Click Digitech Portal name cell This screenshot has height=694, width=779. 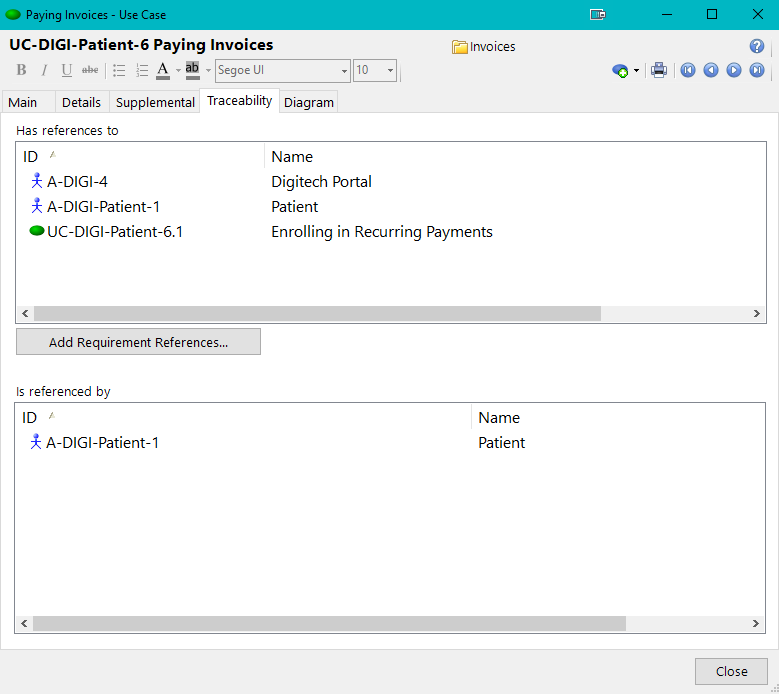(321, 181)
